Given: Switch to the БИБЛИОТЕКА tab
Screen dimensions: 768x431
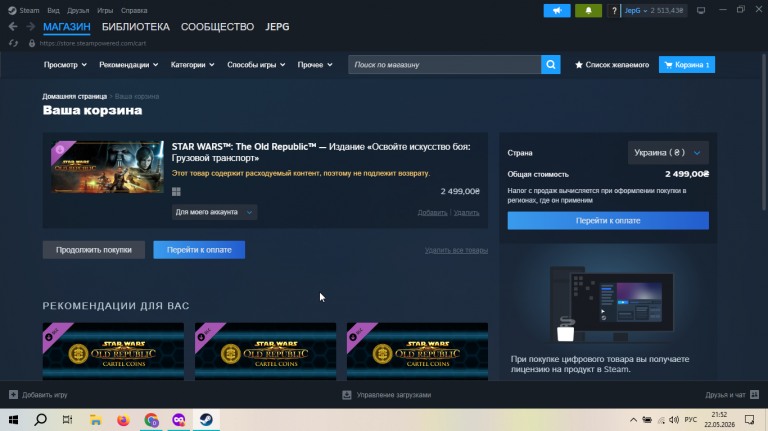Looking at the screenshot, I should [x=136, y=27].
